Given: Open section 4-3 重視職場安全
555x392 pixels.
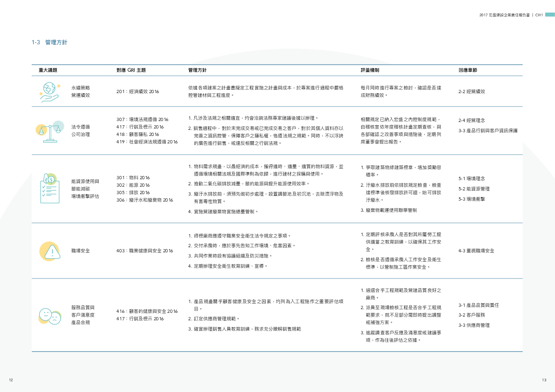Looking at the screenshot, I should tap(476, 251).
